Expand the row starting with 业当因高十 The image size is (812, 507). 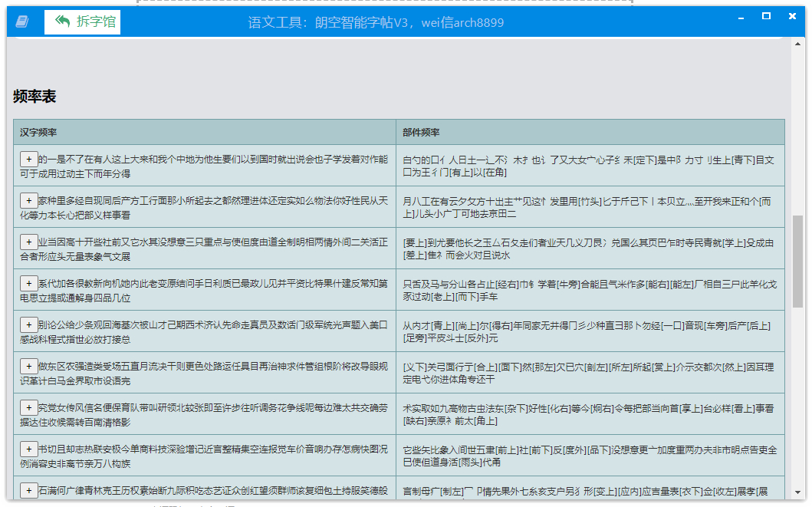coord(29,242)
